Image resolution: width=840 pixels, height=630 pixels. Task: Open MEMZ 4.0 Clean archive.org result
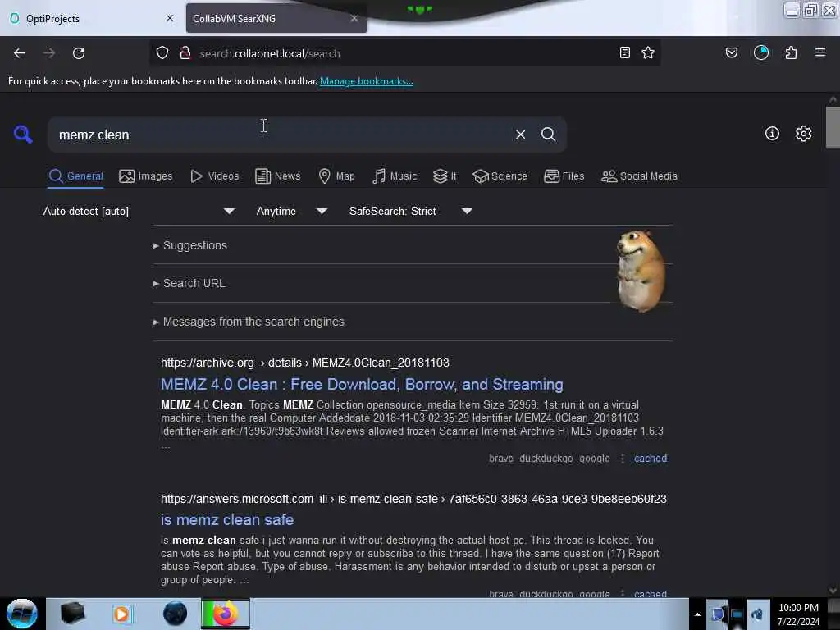(x=362, y=384)
